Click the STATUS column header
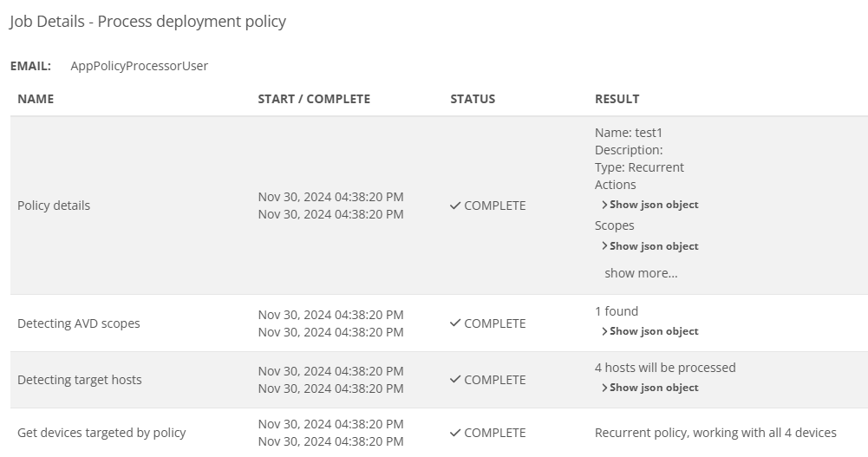 (473, 99)
